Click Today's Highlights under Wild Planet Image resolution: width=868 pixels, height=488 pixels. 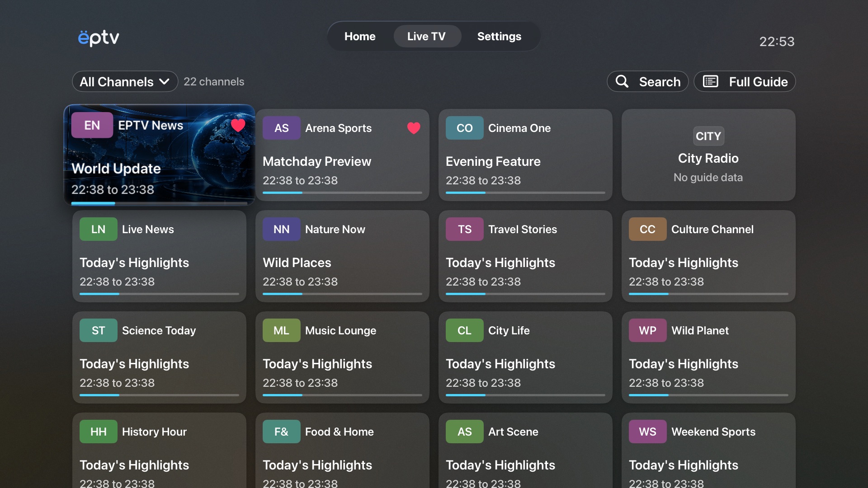point(684,364)
